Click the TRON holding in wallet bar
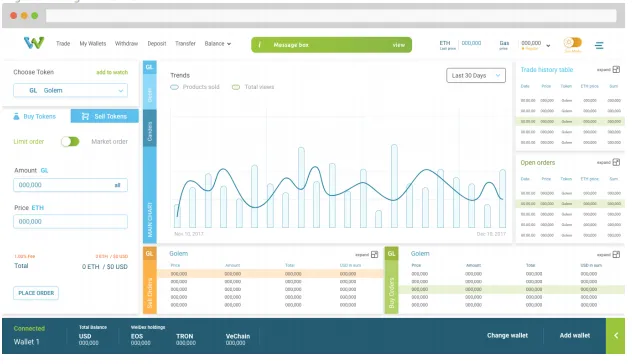Image resolution: width=632 pixels, height=364 pixels. [x=185, y=339]
